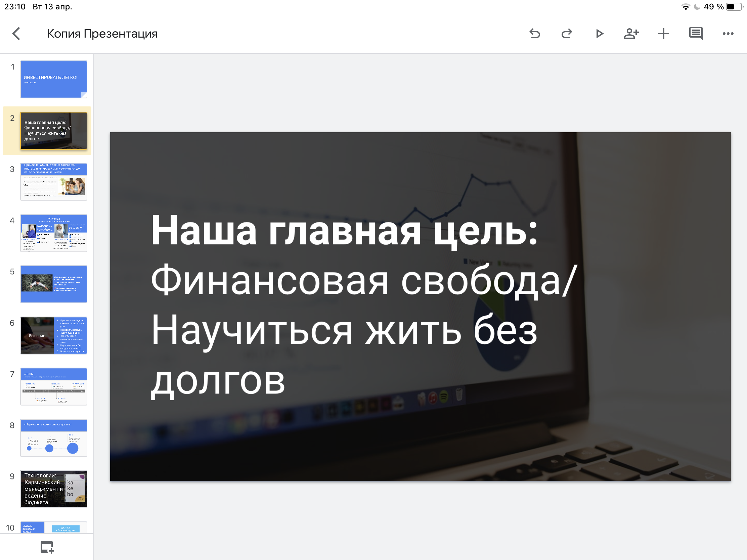Undo the last edit
The width and height of the screenshot is (747, 560).
535,34
